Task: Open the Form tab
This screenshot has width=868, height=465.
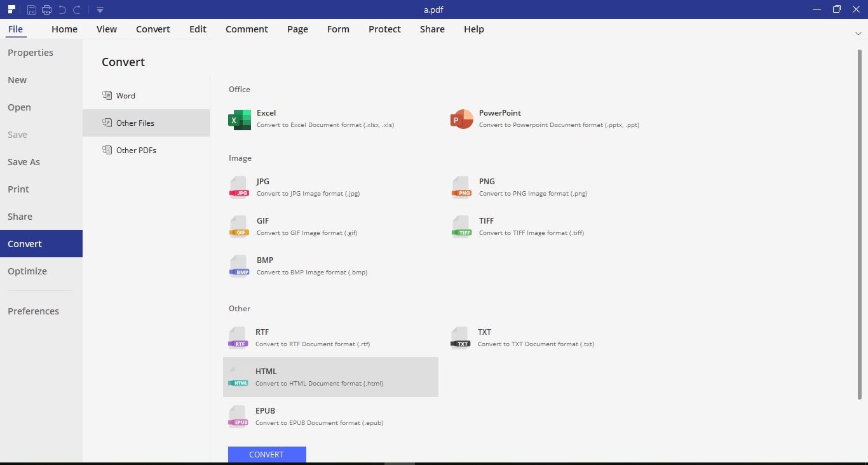Action: 338,29
